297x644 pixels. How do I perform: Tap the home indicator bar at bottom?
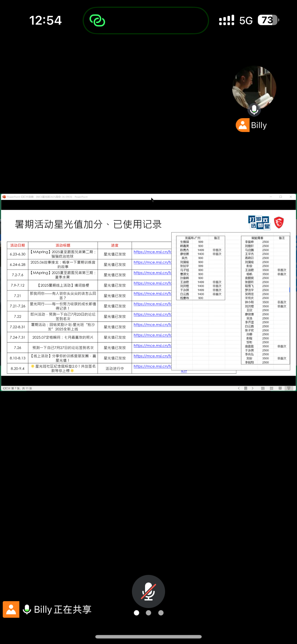(148, 637)
